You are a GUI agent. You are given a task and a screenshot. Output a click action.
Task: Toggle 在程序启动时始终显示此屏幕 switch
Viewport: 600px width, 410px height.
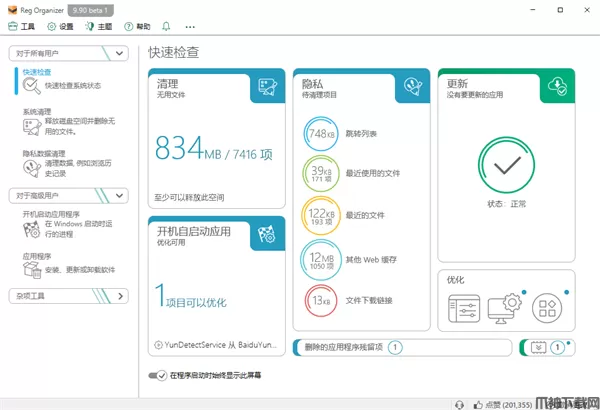coord(158,376)
